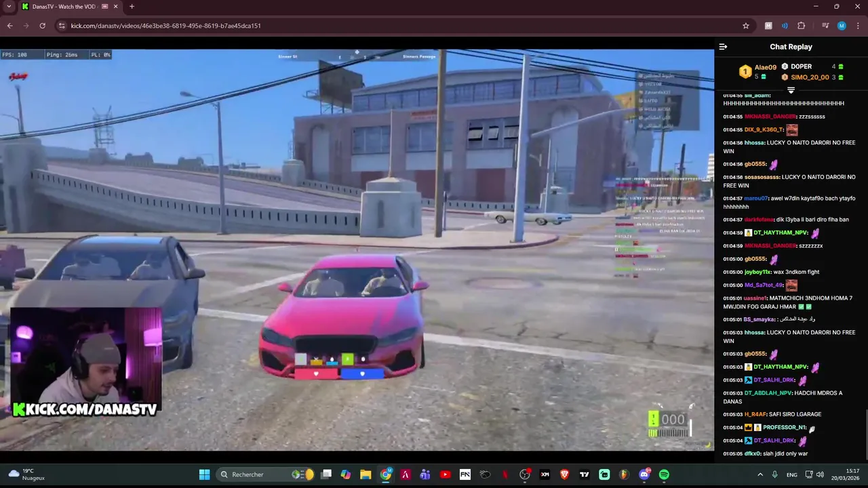This screenshot has width=868, height=488.
Task: Click the video player area
Action: click(357, 249)
